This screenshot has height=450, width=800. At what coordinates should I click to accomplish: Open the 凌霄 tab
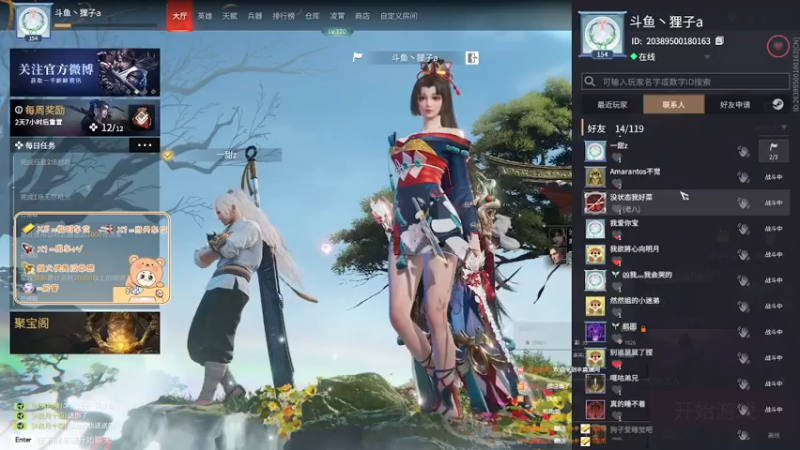pos(337,16)
